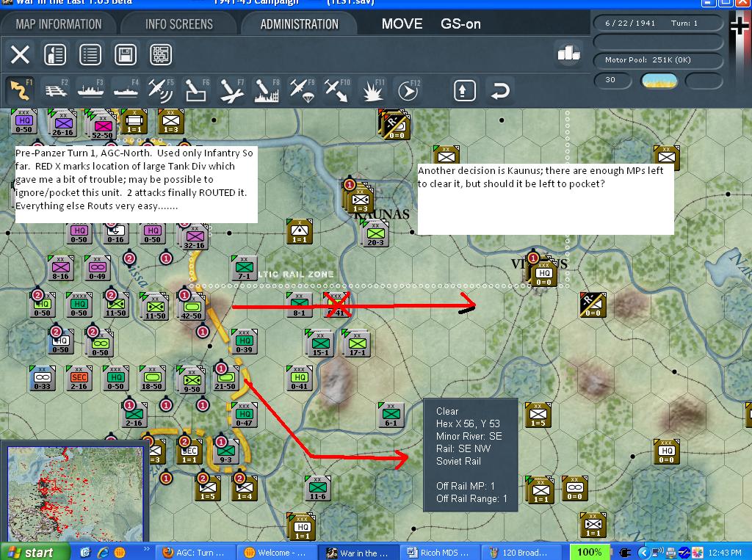Click the F11 explosion icon
752x560 pixels.
pos(372,90)
